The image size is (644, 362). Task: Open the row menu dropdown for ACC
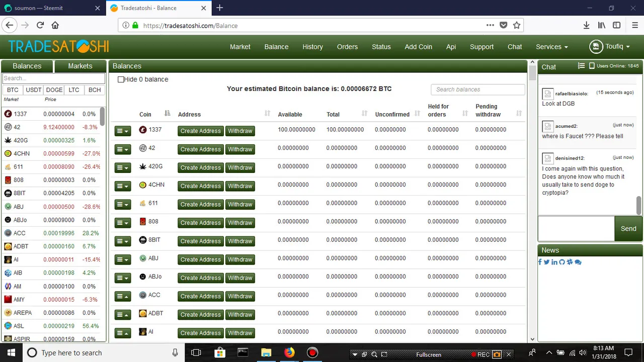pyautogui.click(x=123, y=296)
